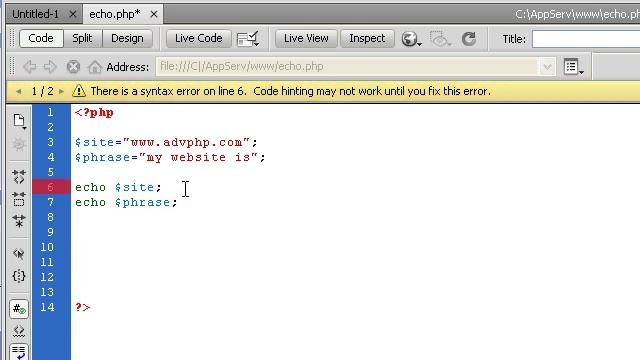Click the echo $phrase; line
The image size is (640, 360).
coord(126,202)
